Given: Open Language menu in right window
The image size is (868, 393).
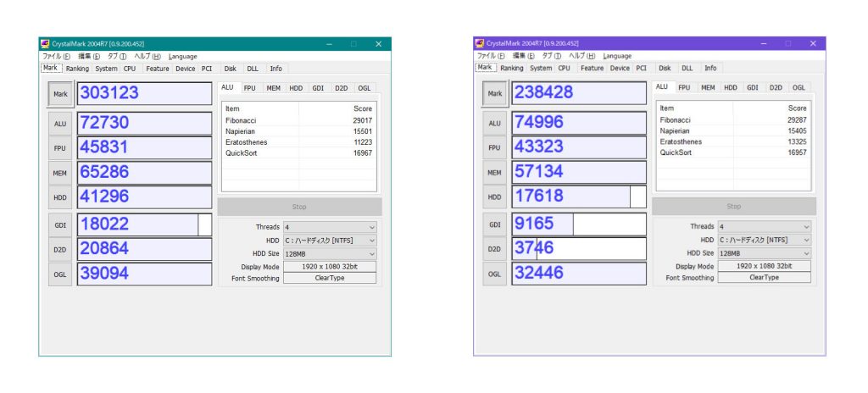Looking at the screenshot, I should pyautogui.click(x=617, y=56).
